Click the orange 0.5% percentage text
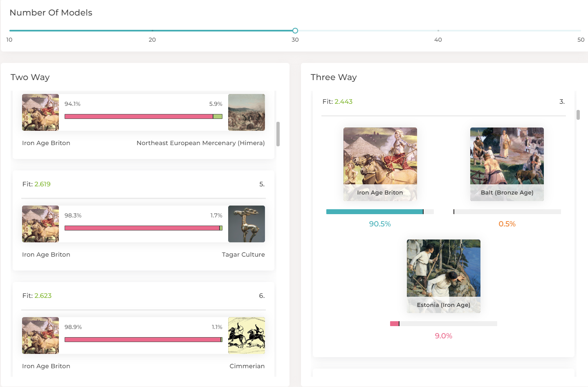The width and height of the screenshot is (588, 387). [x=507, y=224]
